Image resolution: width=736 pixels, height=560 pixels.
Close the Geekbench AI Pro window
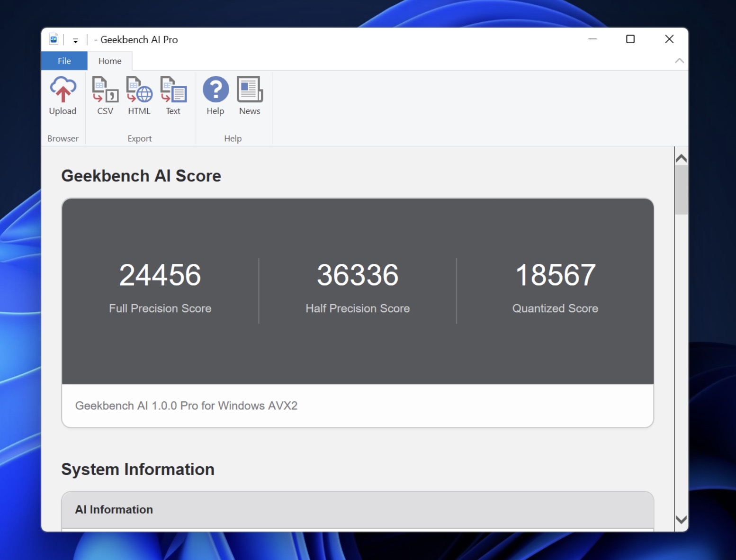(x=669, y=39)
